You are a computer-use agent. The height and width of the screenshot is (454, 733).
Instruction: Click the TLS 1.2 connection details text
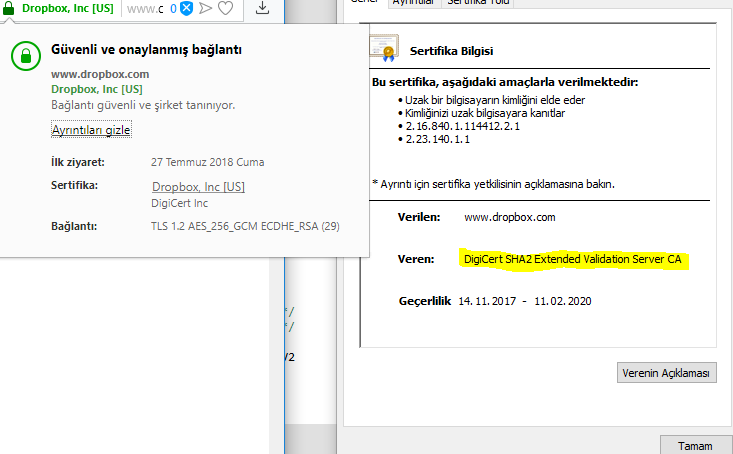coord(245,226)
